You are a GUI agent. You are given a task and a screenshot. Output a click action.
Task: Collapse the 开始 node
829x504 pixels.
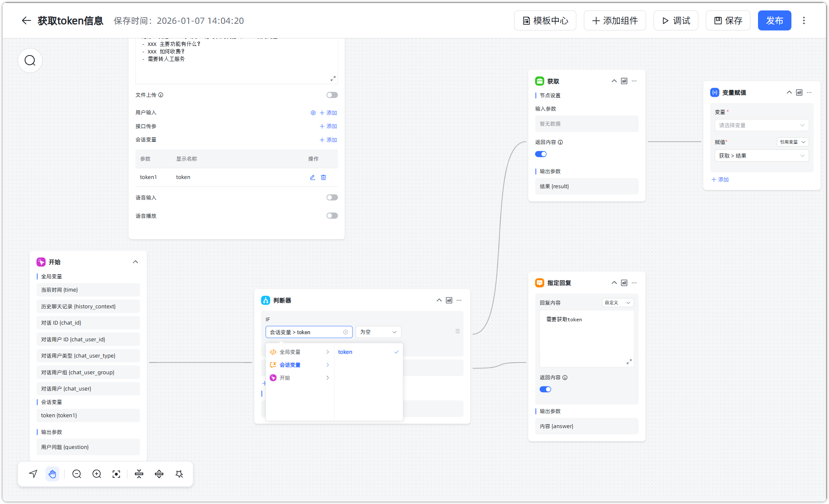(x=135, y=262)
